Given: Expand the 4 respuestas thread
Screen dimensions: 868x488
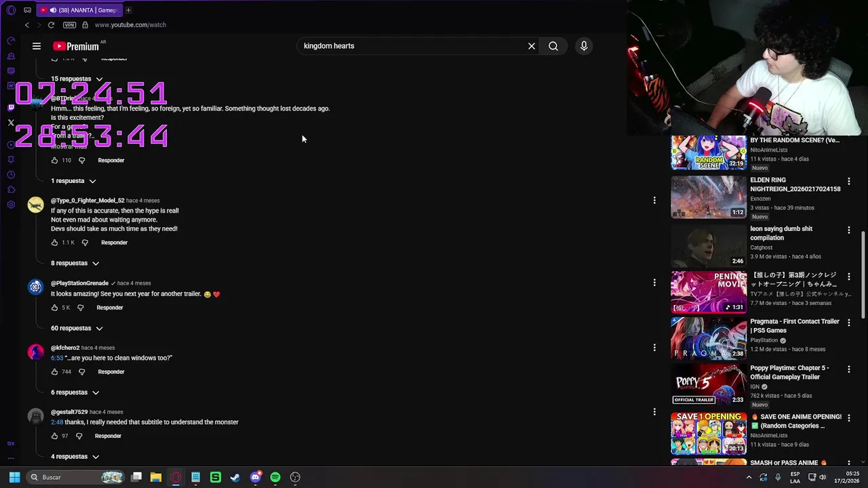Looking at the screenshot, I should point(75,457).
